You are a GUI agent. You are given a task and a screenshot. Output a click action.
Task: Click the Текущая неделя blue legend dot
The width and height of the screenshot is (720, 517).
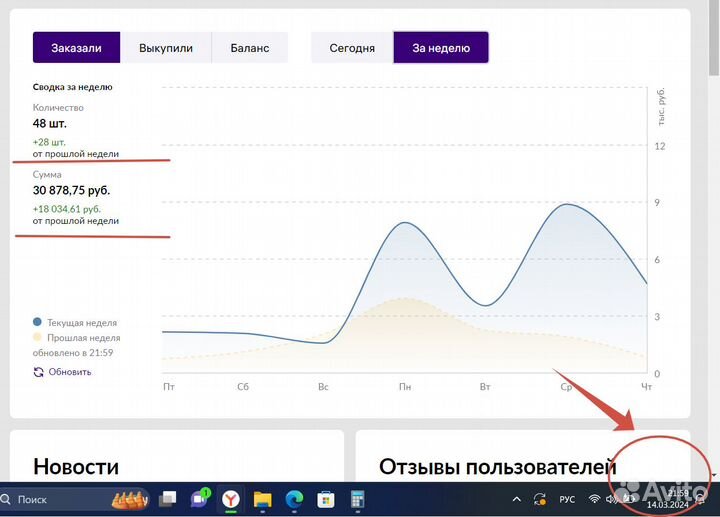pyautogui.click(x=38, y=323)
